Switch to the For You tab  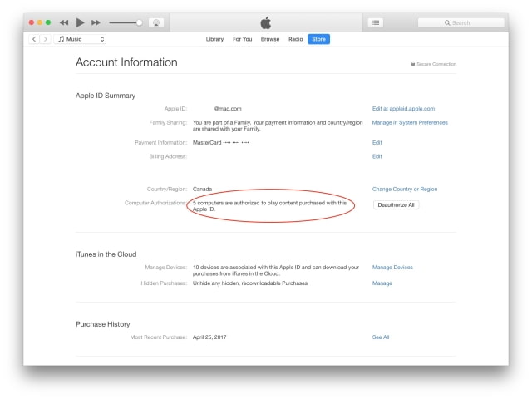(x=242, y=39)
